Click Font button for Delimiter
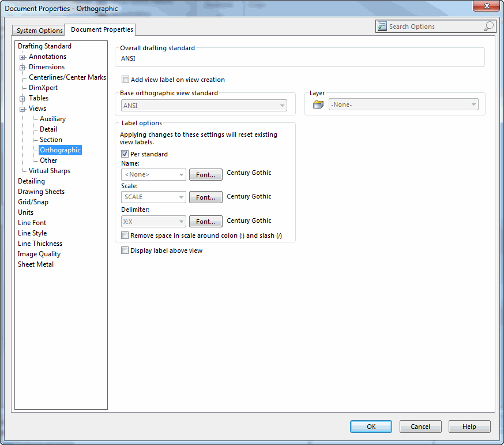 [206, 222]
